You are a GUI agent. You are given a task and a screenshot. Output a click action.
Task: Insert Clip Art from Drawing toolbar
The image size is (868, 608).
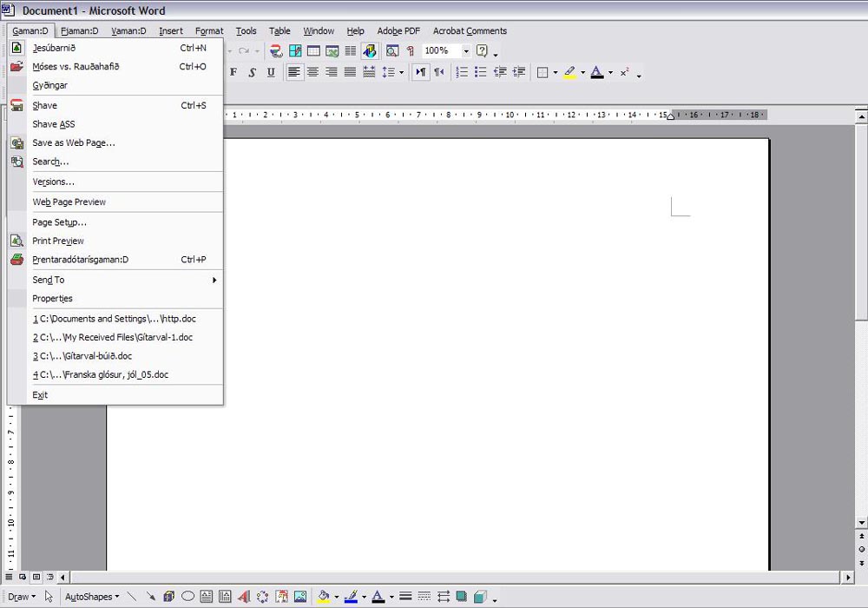[x=281, y=597]
